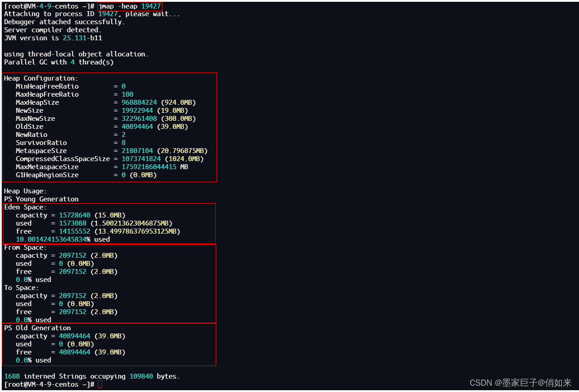Click the JVM version 25.131-b11 line

(x=53, y=38)
